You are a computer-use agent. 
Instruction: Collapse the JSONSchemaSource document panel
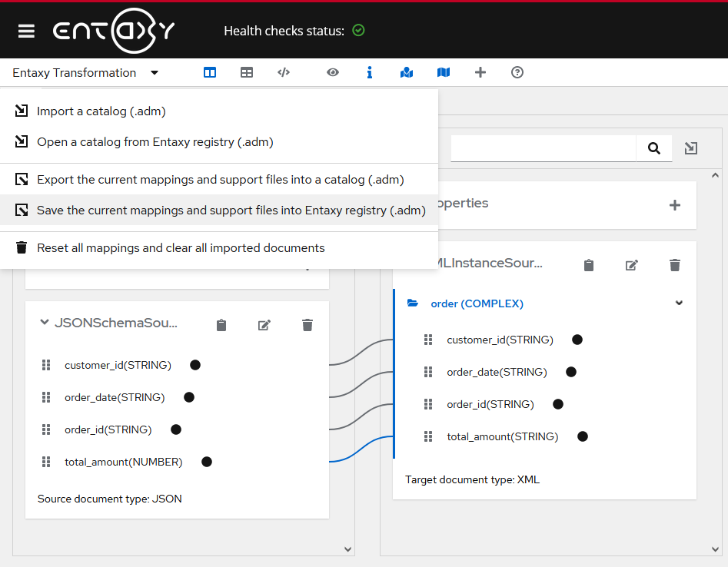44,323
